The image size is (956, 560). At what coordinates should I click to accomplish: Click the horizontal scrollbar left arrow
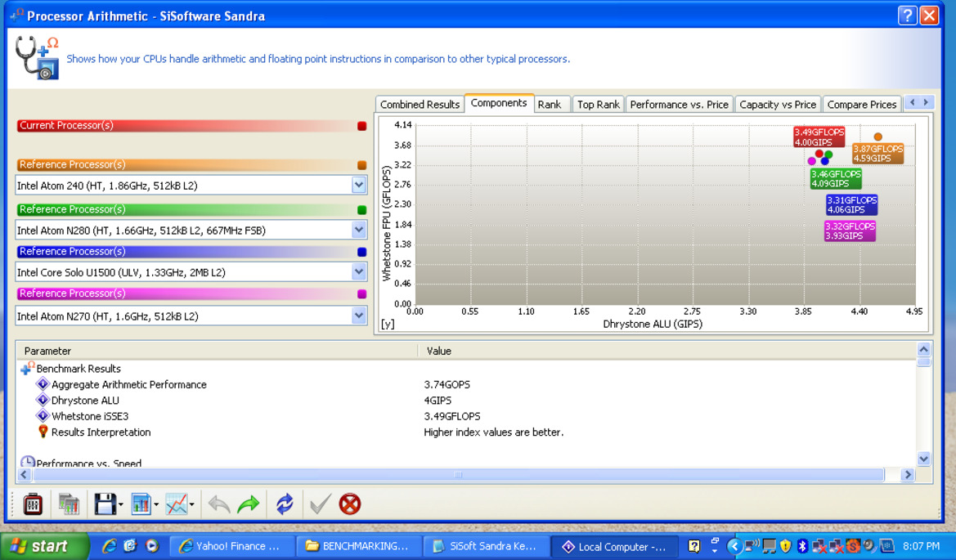pos(24,475)
